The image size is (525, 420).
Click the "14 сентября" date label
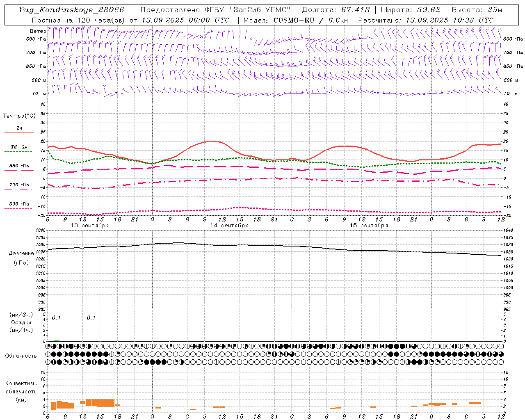229,226
